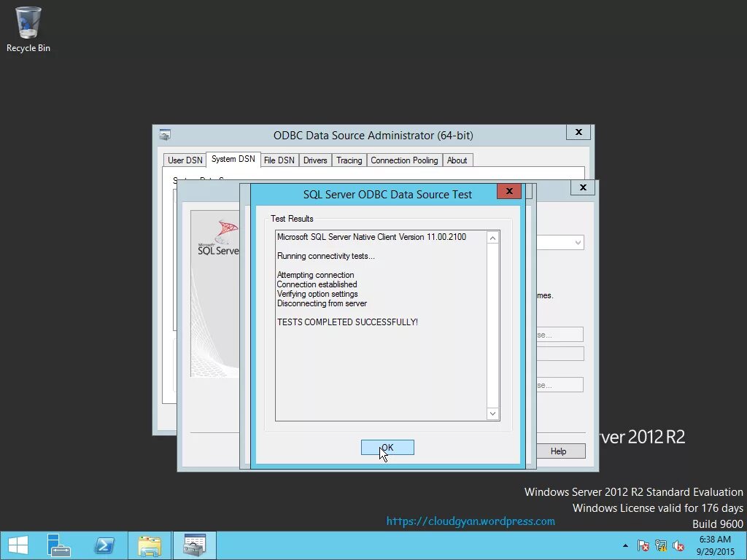Image resolution: width=747 pixels, height=560 pixels.
Task: Open the clock showing 6:38 AM
Action: tap(715, 545)
